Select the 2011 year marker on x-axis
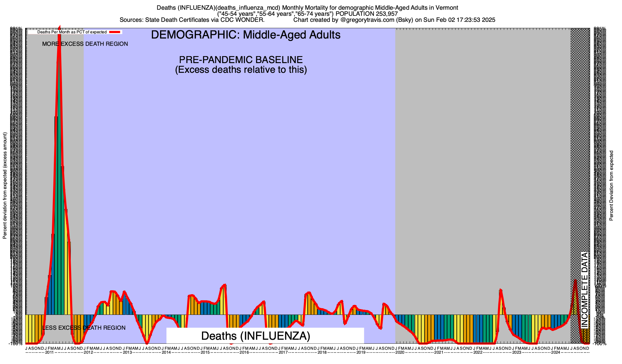This screenshot has height=364, width=622. point(49,352)
